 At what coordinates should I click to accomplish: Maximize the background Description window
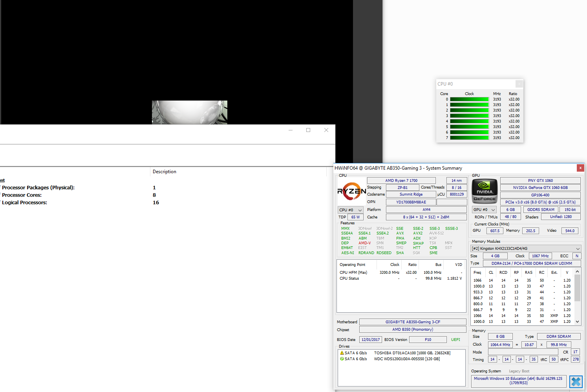(x=308, y=130)
